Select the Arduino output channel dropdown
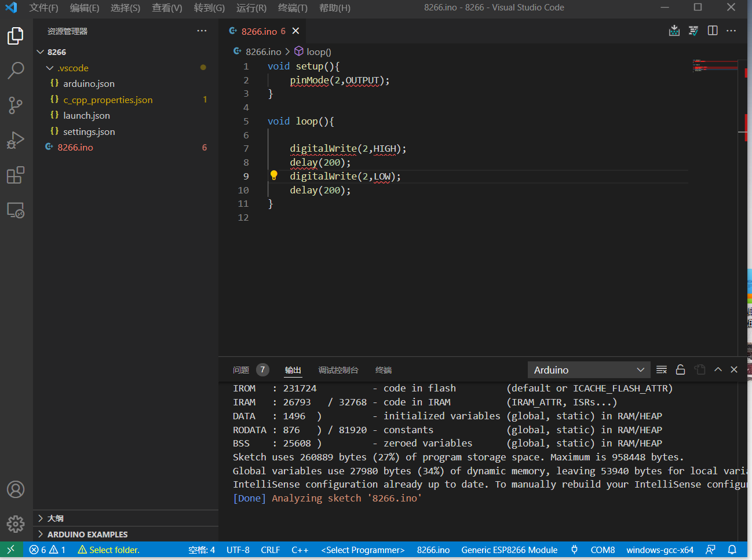Viewport: 752px width, 560px height. (x=589, y=369)
